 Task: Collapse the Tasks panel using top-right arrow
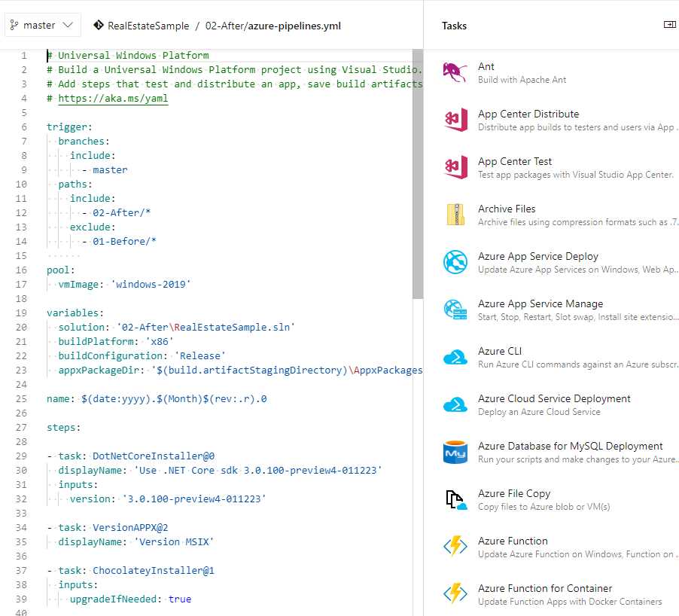click(669, 23)
